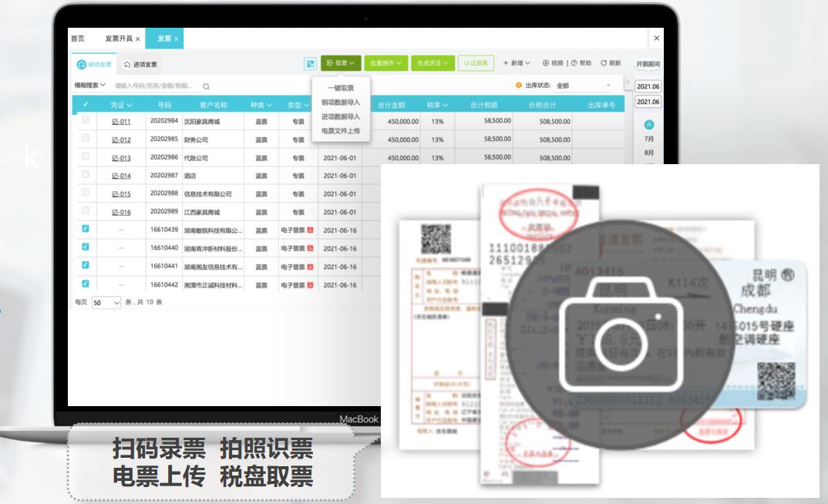This screenshot has width=828, height=504.
Task: Switch to the 进项发票 tab
Action: click(x=140, y=65)
